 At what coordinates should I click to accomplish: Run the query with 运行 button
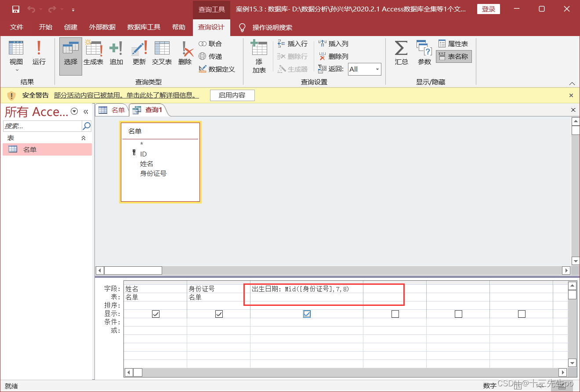click(x=39, y=53)
